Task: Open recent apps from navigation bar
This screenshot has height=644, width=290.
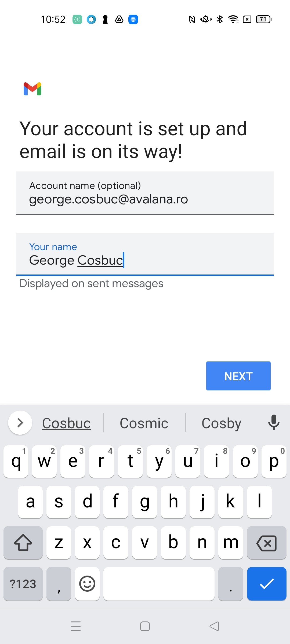Action: click(75, 626)
